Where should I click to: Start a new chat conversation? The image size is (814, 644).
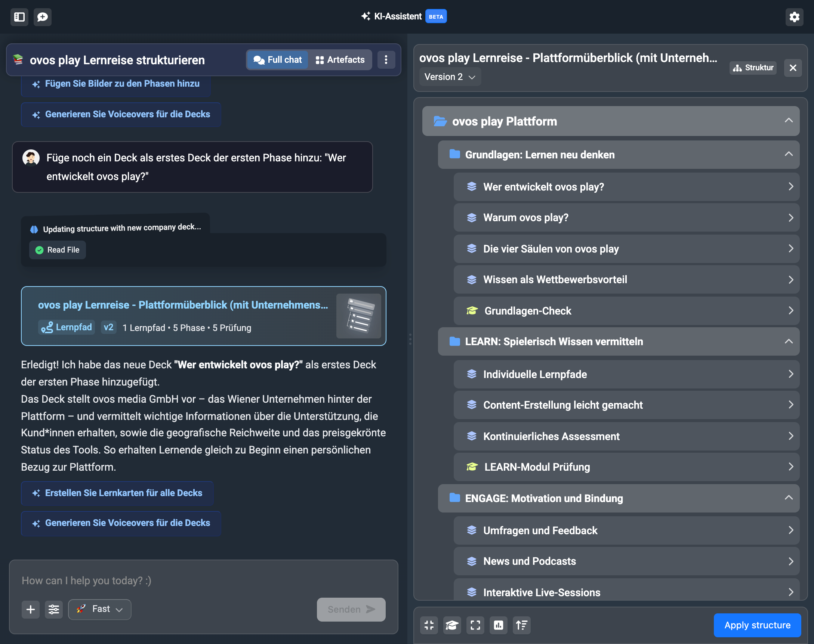click(42, 17)
